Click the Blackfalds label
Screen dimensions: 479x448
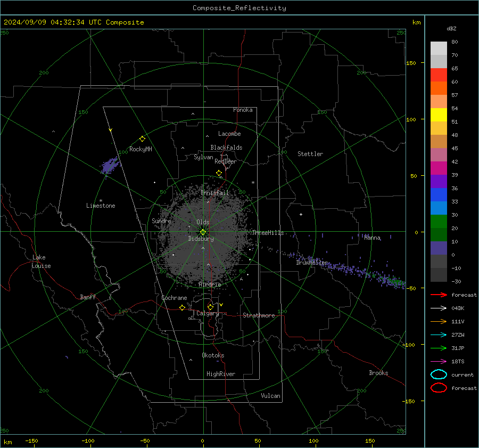(226, 148)
